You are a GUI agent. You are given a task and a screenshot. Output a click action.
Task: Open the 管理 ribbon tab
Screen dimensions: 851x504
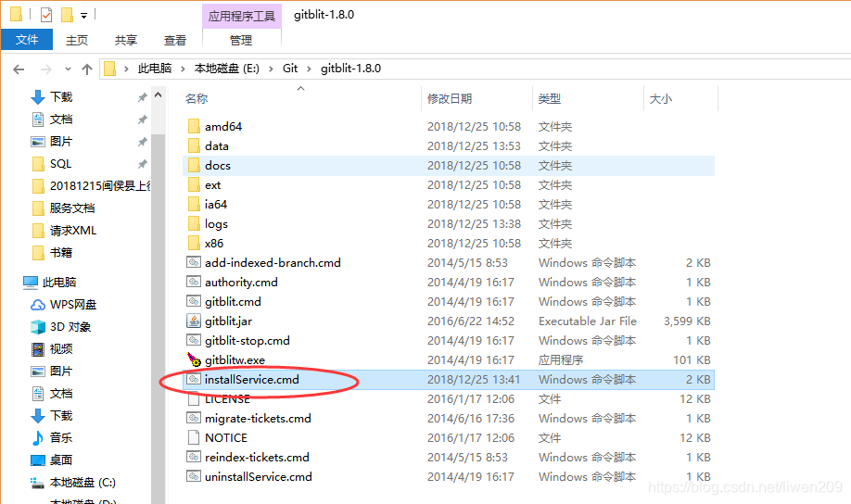click(x=241, y=40)
